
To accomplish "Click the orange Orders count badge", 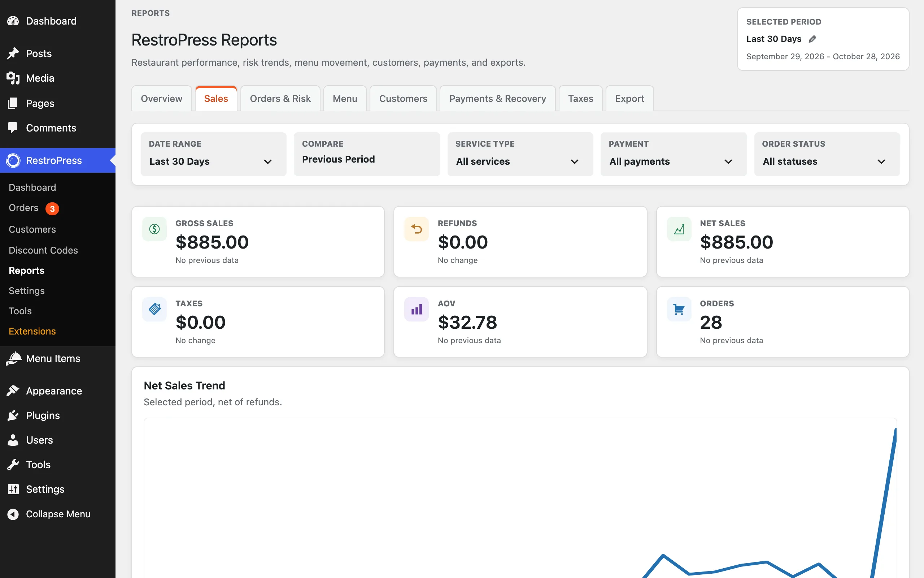I will [52, 209].
